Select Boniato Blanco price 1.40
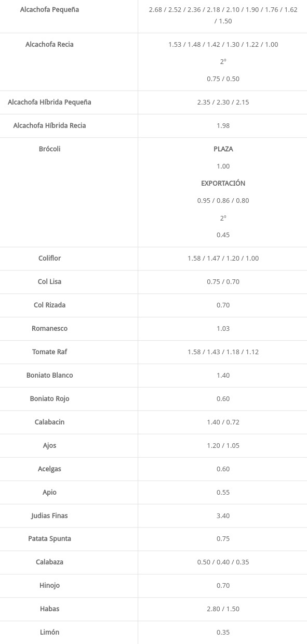 coord(223,376)
